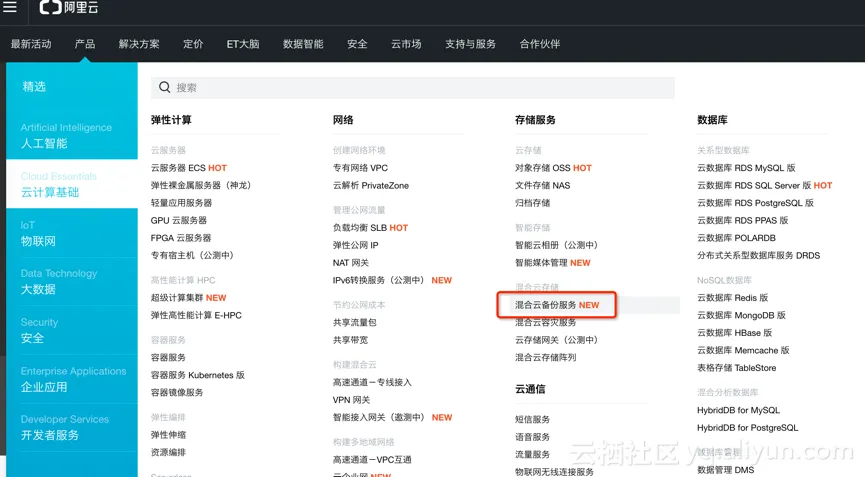Open 云解析 PrivateZone link

pyautogui.click(x=371, y=185)
